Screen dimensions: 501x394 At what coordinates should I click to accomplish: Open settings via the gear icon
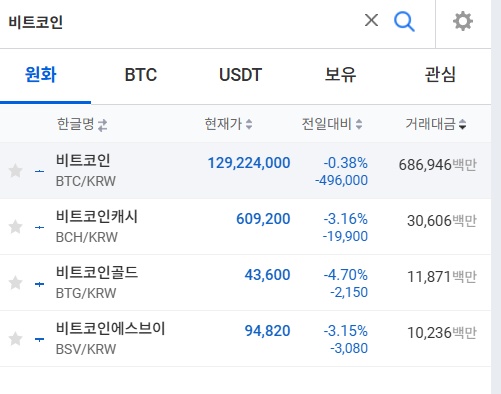(463, 21)
